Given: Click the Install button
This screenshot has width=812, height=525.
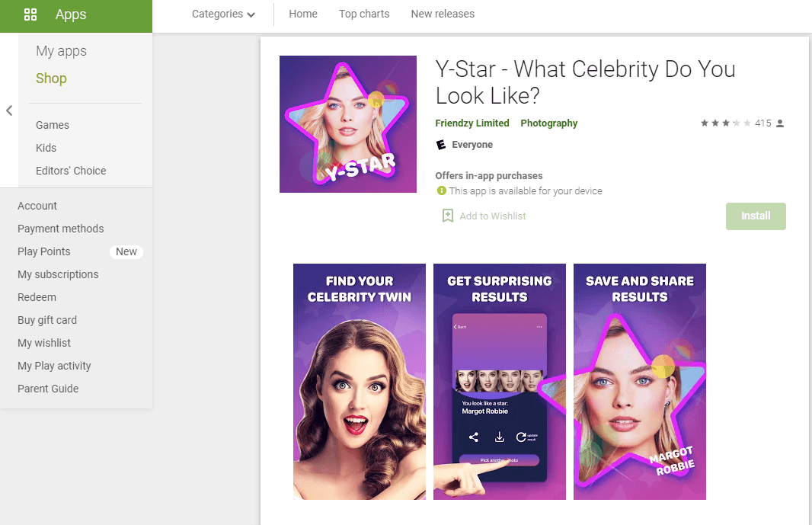Looking at the screenshot, I should pos(756,216).
